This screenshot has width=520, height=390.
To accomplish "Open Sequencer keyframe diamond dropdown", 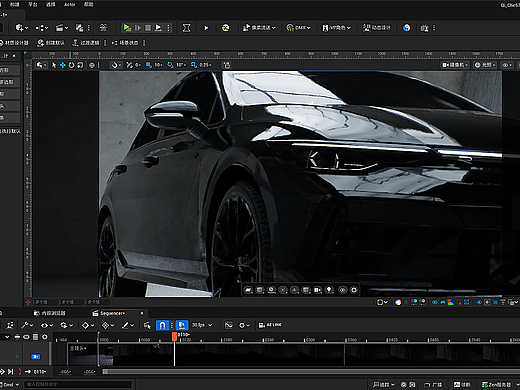I will coord(88,325).
